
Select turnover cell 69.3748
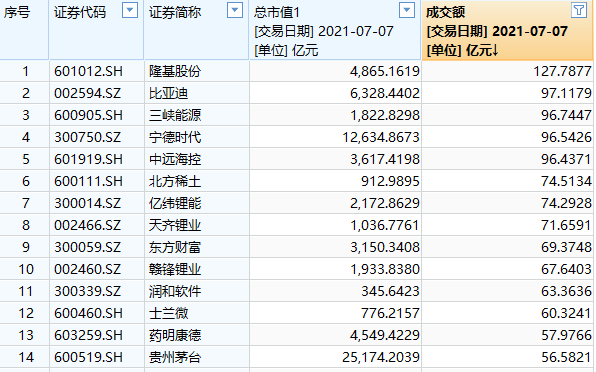coord(507,247)
